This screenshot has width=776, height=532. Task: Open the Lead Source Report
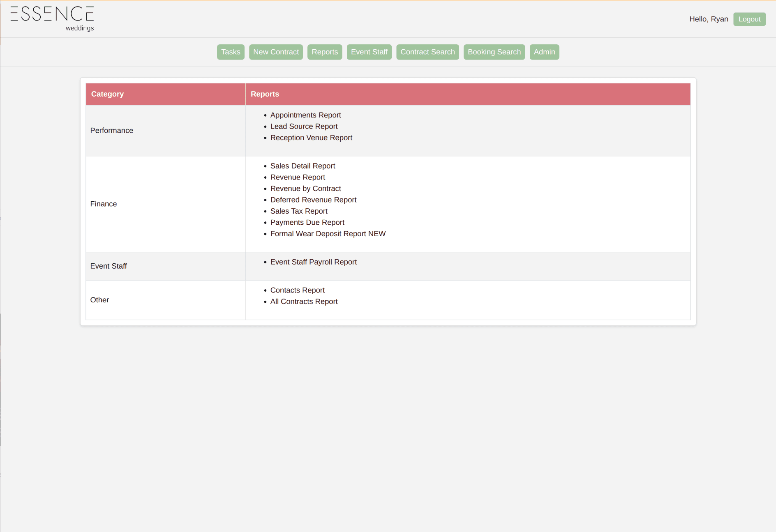coord(304,126)
